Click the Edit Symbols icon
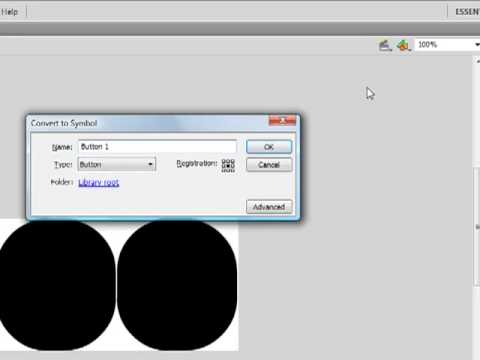 403,45
